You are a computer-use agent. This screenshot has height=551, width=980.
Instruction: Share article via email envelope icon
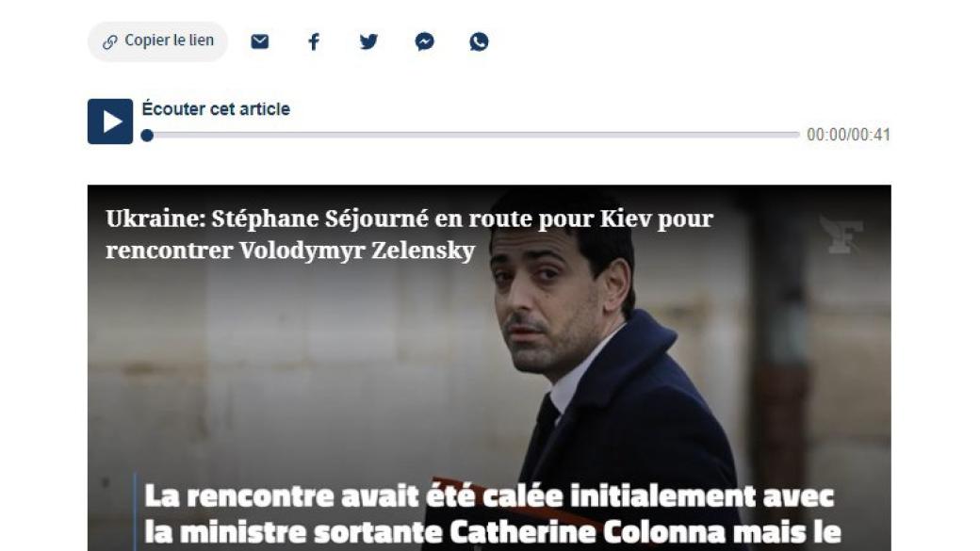click(x=259, y=41)
